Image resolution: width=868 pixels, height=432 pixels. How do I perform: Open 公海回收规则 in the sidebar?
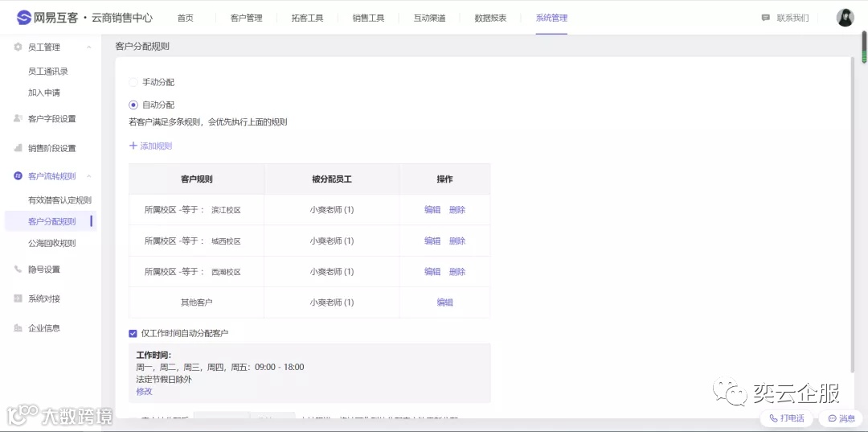[52, 243]
